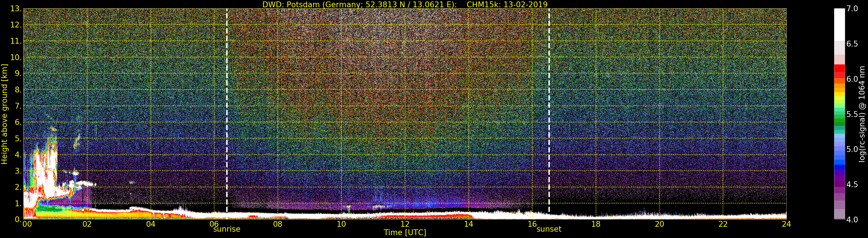Click the height axis tick '3.'
868x238 pixels.
[x=18, y=171]
